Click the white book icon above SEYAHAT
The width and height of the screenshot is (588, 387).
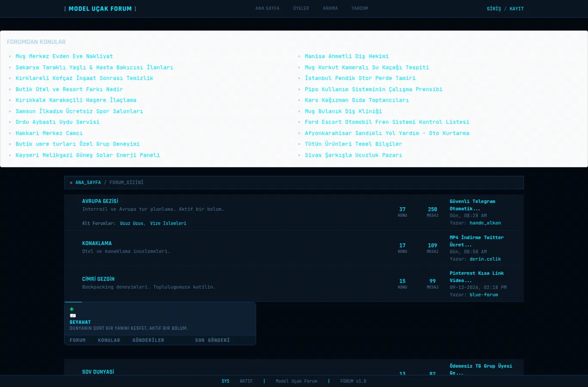click(73, 316)
